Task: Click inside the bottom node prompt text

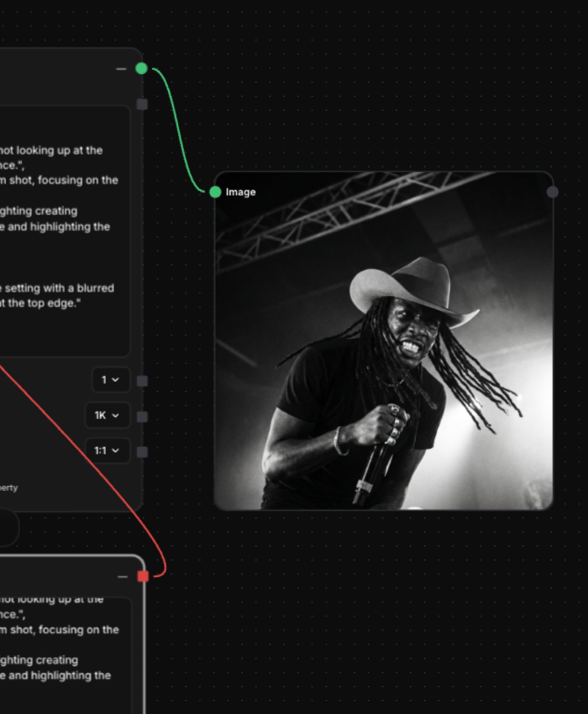Action: pos(63,647)
